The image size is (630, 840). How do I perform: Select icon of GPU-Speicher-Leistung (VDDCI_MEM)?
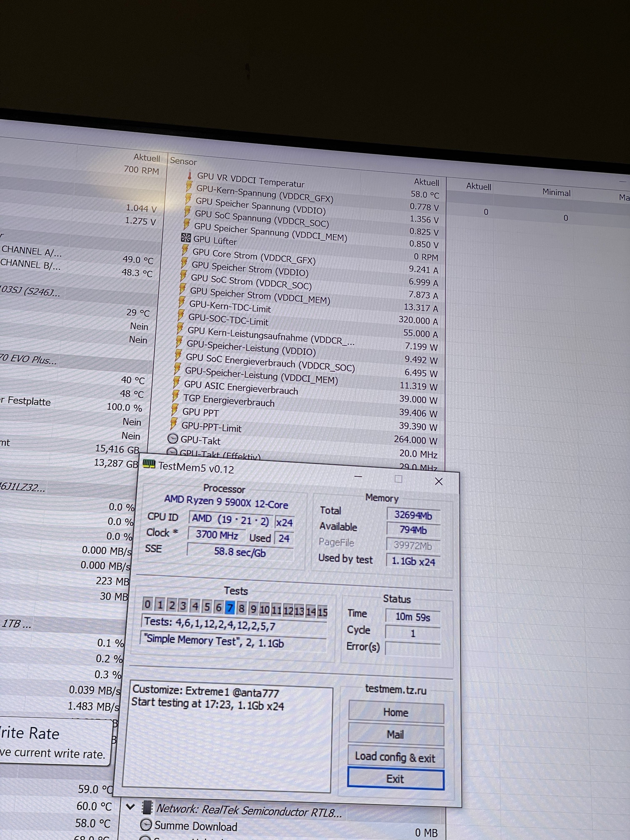[177, 369]
